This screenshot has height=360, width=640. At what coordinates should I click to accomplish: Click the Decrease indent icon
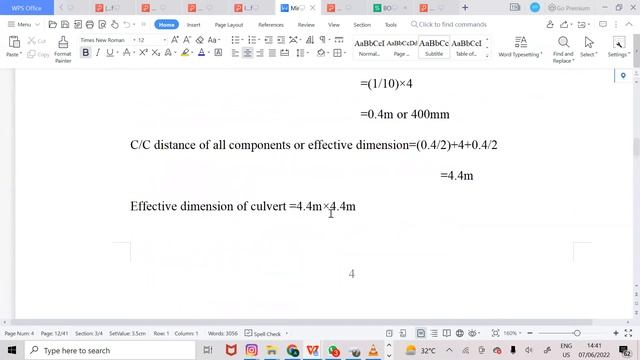coord(268,40)
